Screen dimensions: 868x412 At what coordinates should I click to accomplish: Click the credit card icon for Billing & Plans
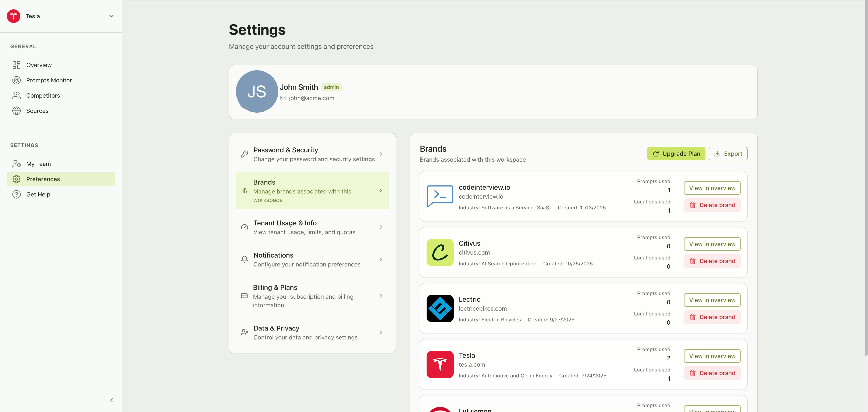(x=244, y=296)
